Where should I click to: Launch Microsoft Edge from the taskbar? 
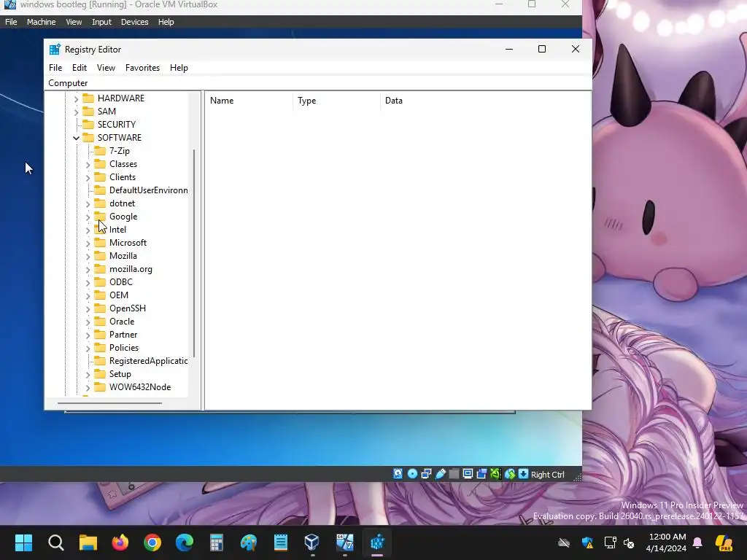point(185,542)
